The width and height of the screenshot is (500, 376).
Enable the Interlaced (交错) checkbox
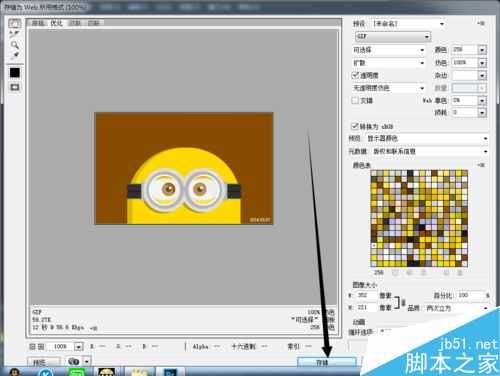(355, 100)
